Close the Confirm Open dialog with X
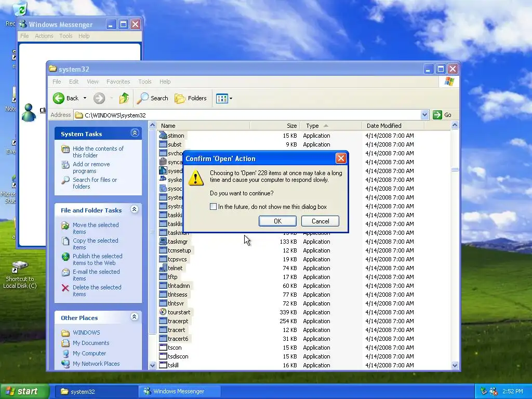Image resolution: width=532 pixels, height=399 pixels. (341, 158)
